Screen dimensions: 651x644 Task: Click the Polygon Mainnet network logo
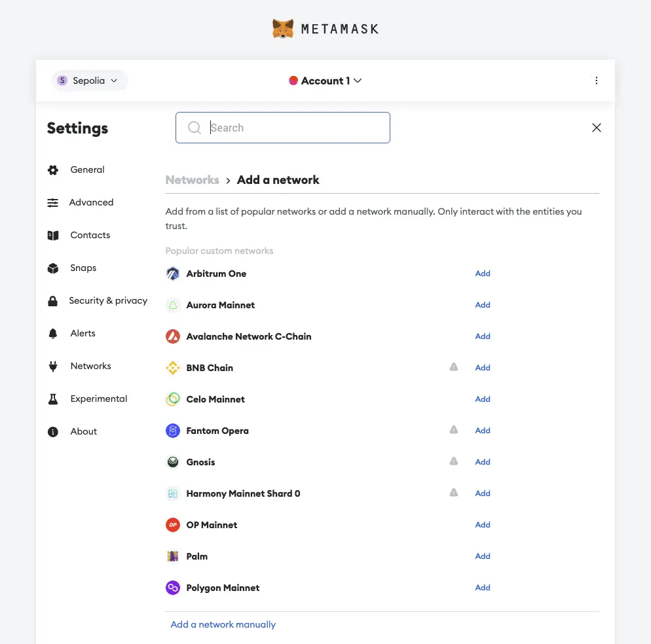(173, 588)
